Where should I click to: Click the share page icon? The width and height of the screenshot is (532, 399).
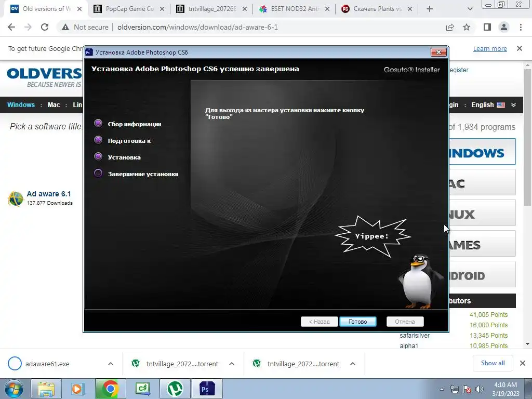(450, 27)
